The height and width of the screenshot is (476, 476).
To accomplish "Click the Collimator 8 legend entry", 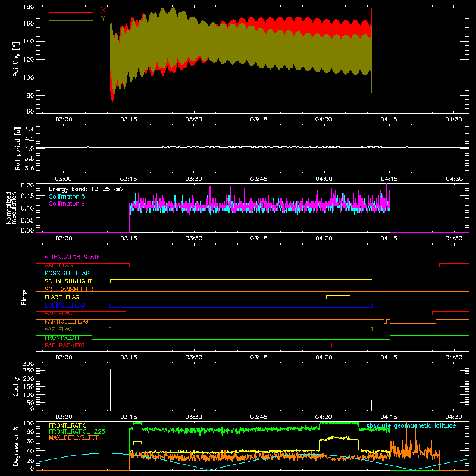I will pos(67,196).
